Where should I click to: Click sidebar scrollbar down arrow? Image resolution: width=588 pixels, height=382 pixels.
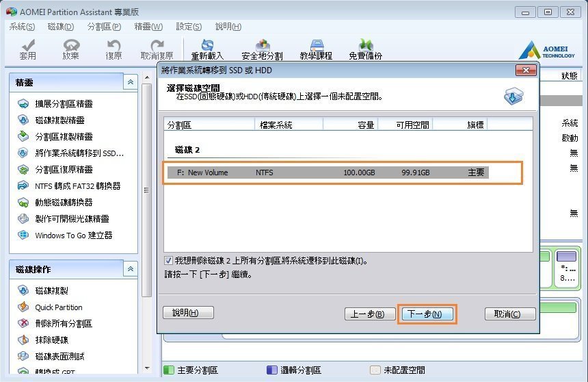(147, 368)
